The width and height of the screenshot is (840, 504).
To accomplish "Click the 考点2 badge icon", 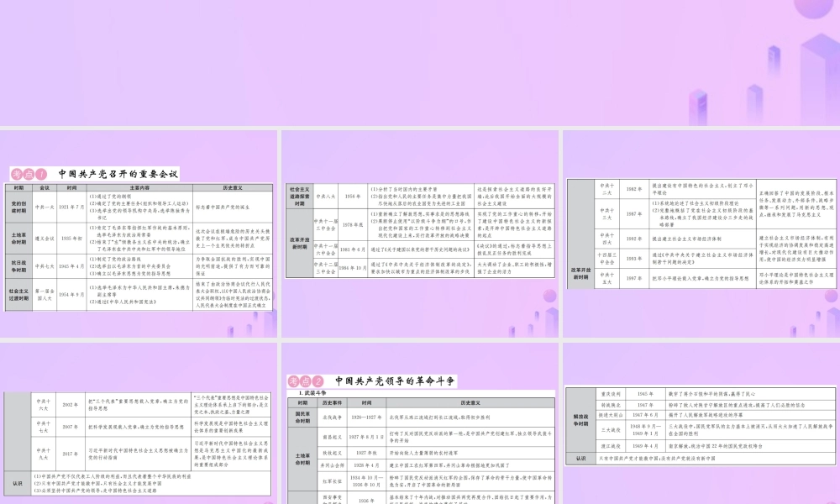I will 299,381.
